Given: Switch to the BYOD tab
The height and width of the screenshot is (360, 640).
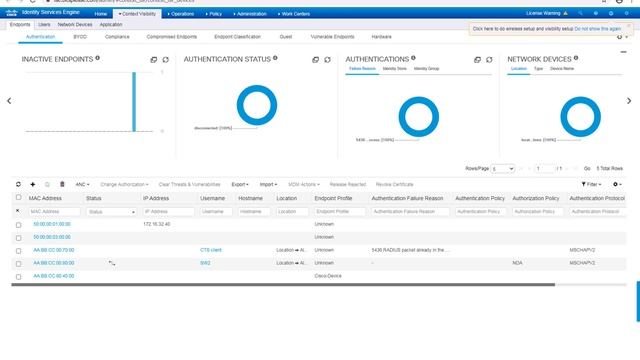Looking at the screenshot, I should [x=80, y=37].
